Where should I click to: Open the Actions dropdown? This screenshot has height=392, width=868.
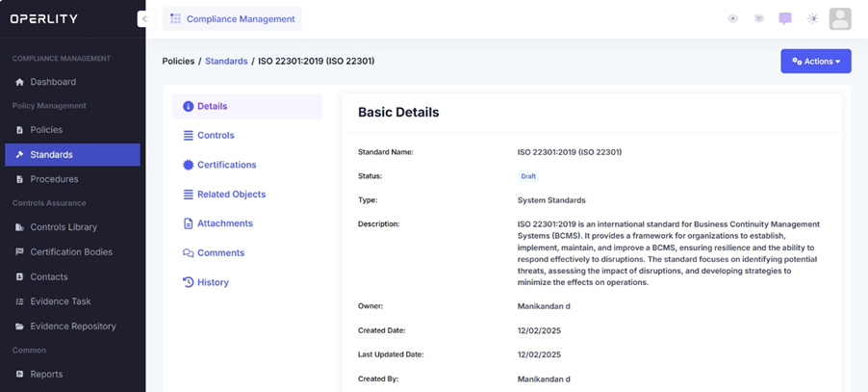pos(816,62)
